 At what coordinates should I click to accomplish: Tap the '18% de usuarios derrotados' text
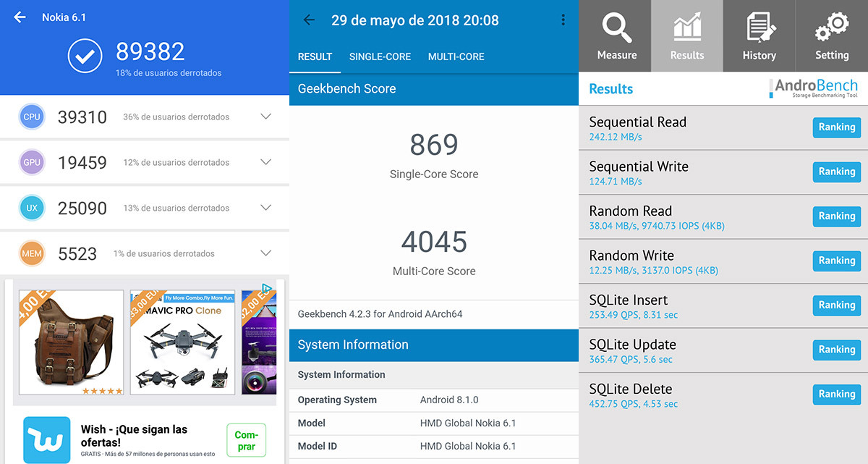click(x=169, y=73)
